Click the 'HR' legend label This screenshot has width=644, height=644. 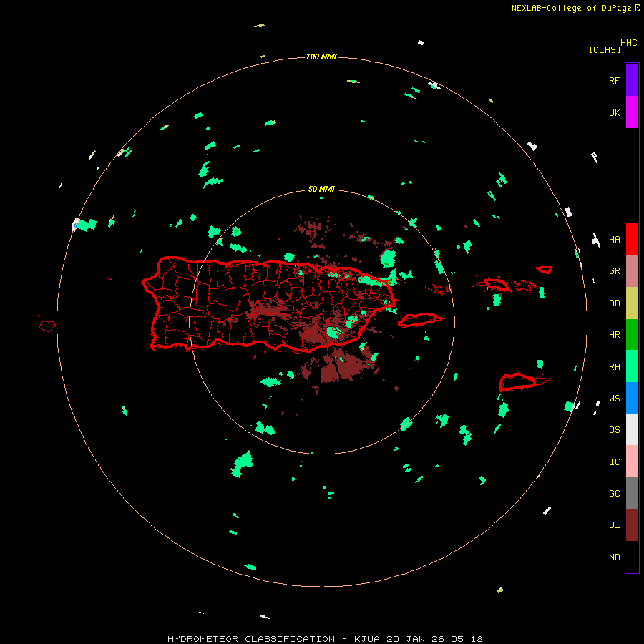(x=614, y=335)
